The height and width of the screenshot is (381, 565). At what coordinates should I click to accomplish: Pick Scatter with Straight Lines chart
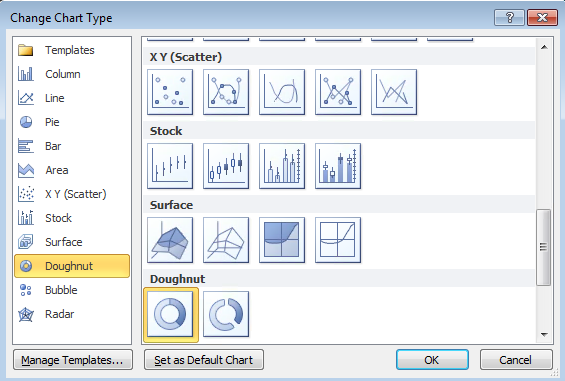[394, 92]
